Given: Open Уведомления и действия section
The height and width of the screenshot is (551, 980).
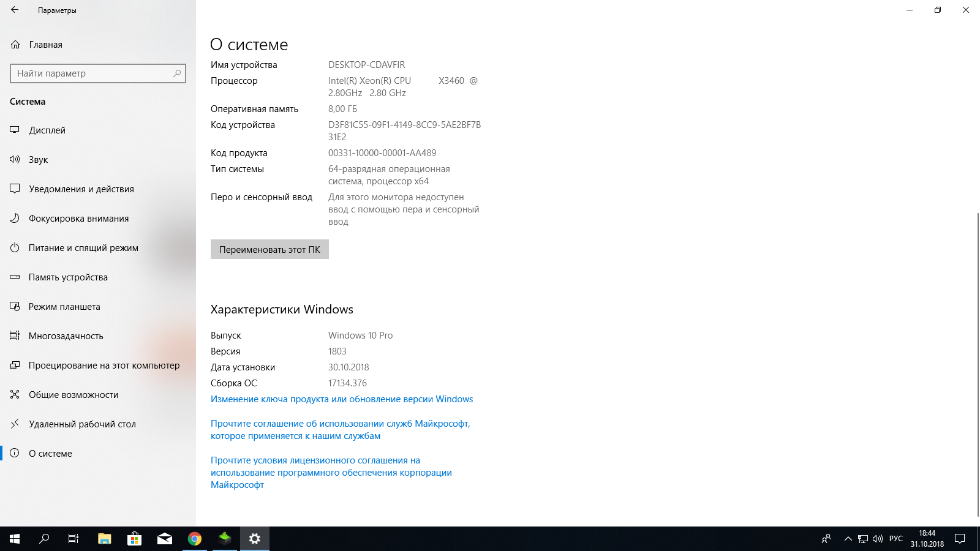Looking at the screenshot, I should (x=81, y=189).
